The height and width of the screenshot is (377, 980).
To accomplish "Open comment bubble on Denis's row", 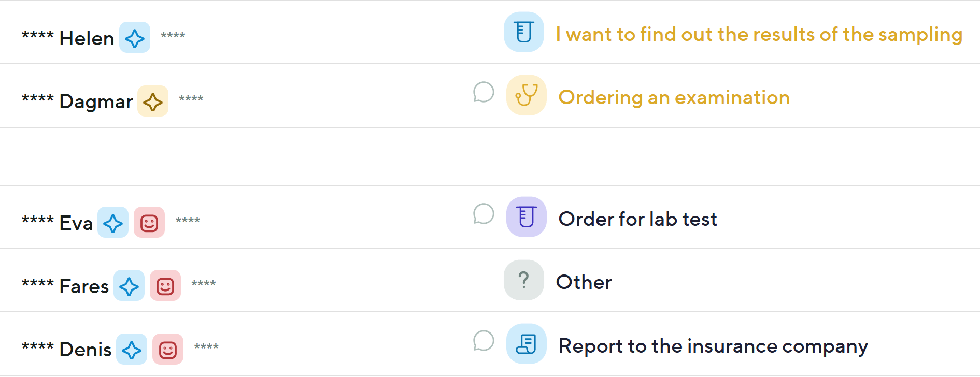I will (x=484, y=341).
